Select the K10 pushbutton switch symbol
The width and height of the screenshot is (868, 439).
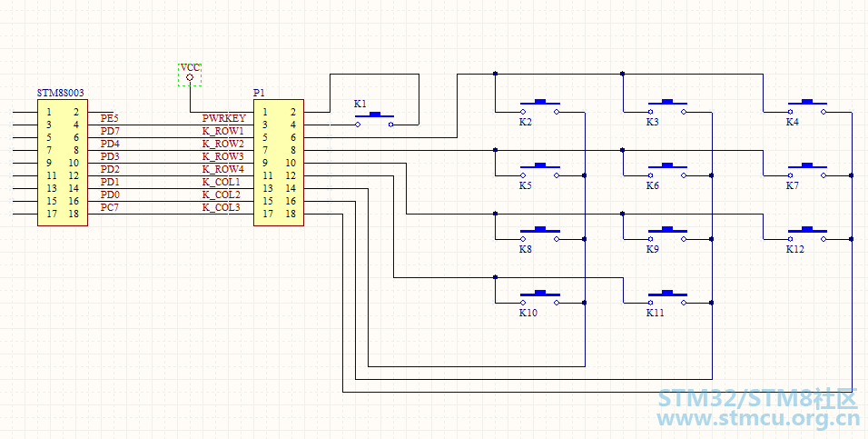click(x=539, y=298)
